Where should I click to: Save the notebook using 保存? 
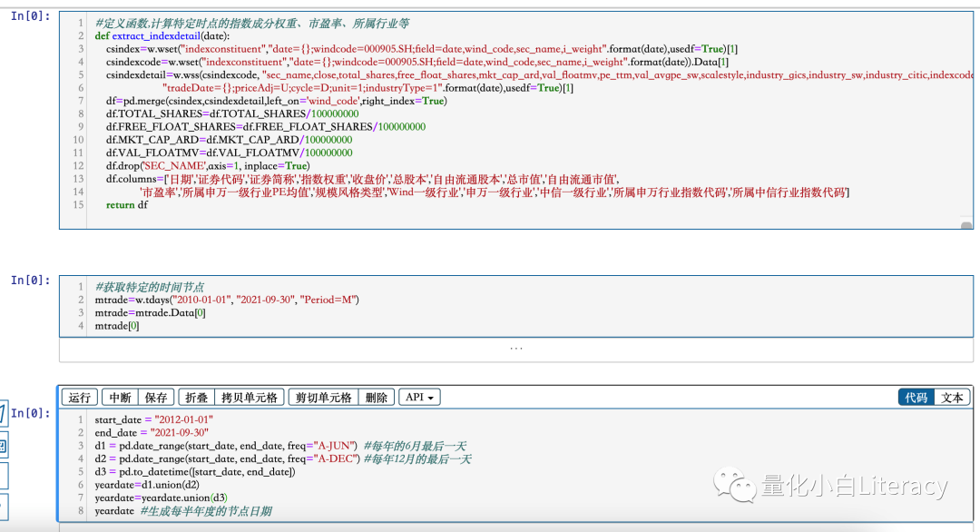(156, 398)
